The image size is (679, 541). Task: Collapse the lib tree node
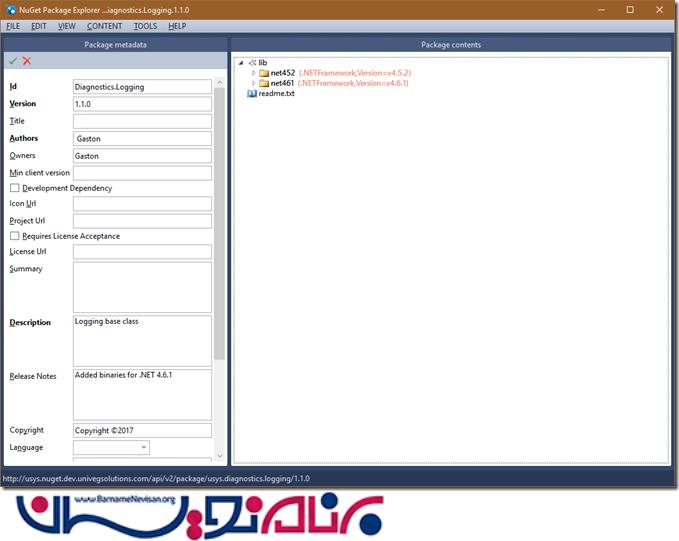pos(241,62)
